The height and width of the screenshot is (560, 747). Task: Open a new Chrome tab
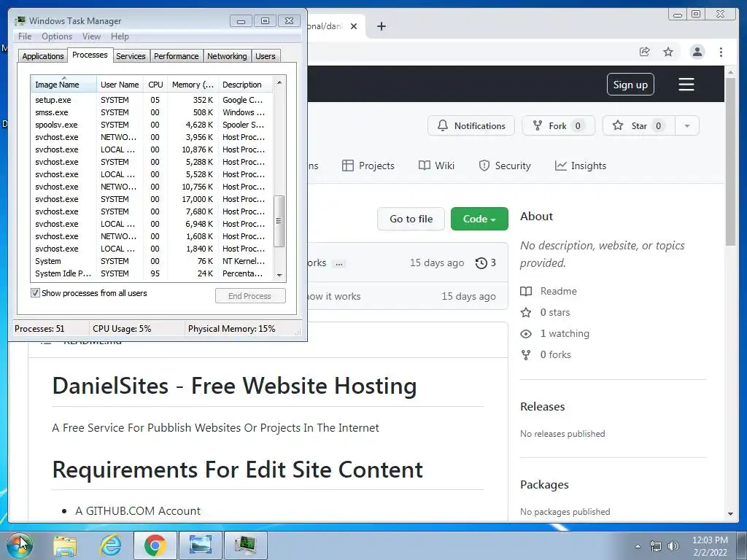[381, 26]
